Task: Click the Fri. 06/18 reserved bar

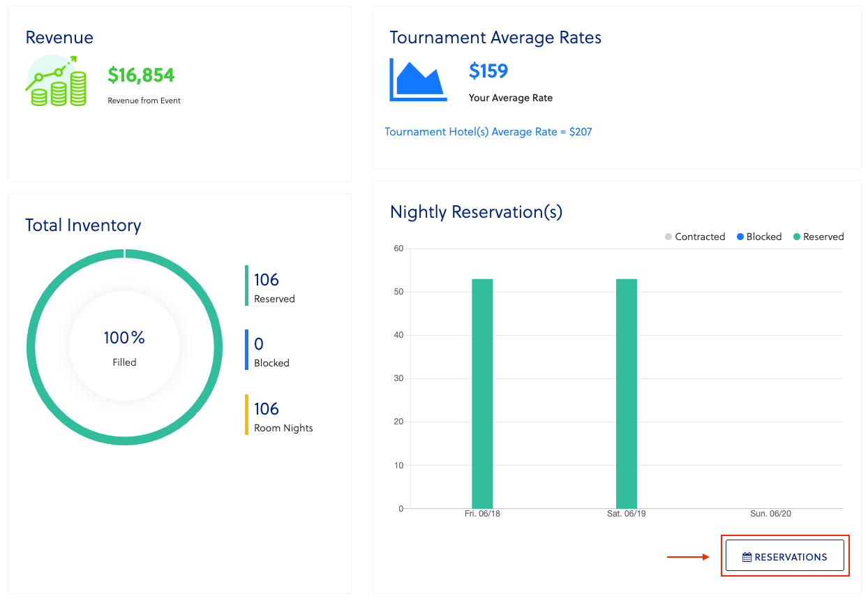Action: pos(482,393)
